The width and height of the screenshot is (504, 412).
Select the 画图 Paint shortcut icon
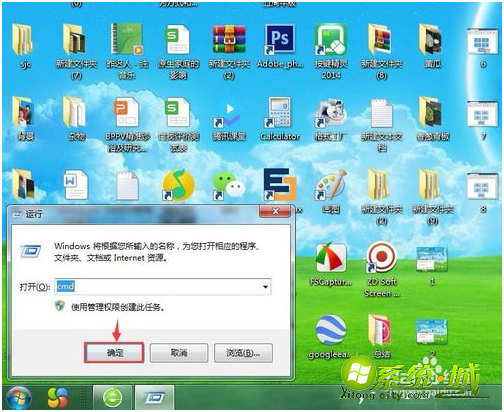pyautogui.click(x=331, y=185)
